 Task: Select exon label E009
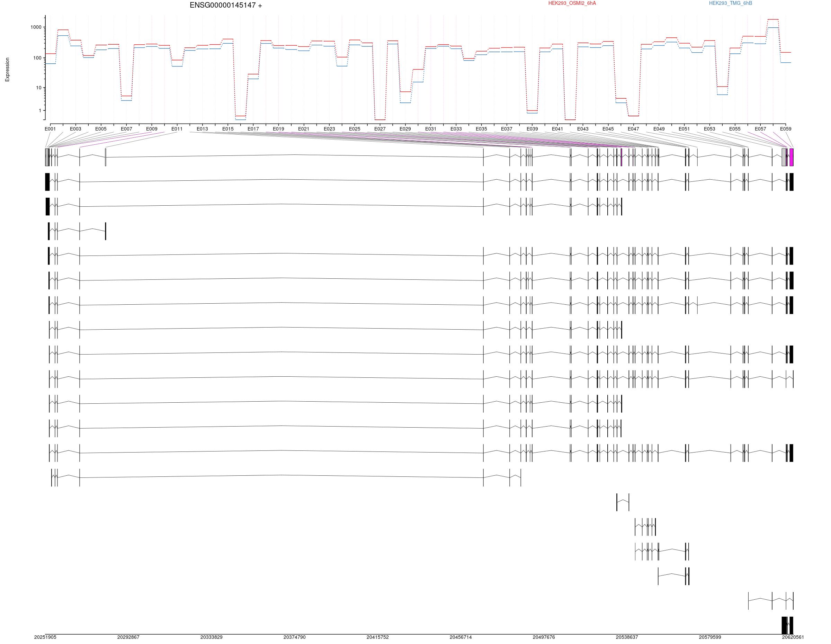tap(151, 129)
